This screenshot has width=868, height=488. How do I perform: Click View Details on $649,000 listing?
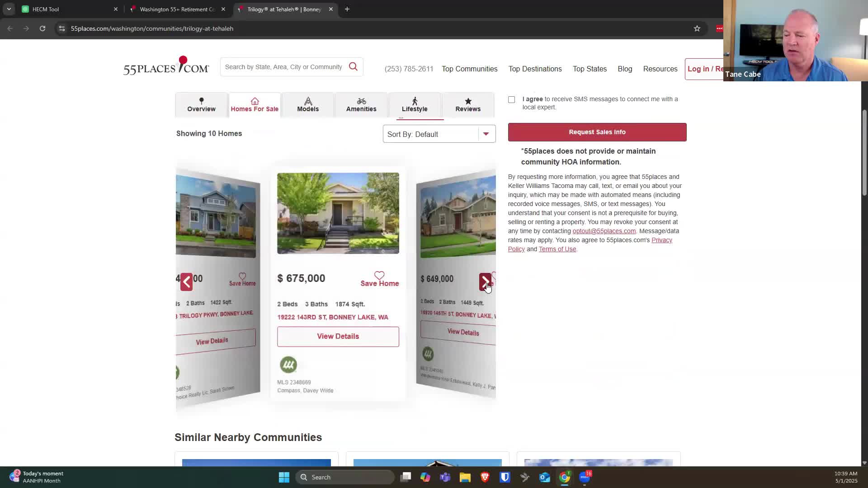[458, 333]
